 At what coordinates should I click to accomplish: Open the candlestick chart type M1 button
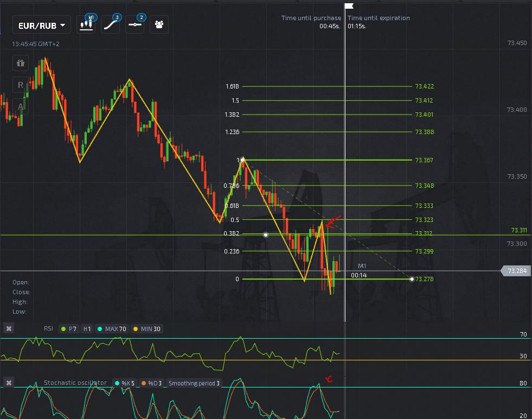86,25
